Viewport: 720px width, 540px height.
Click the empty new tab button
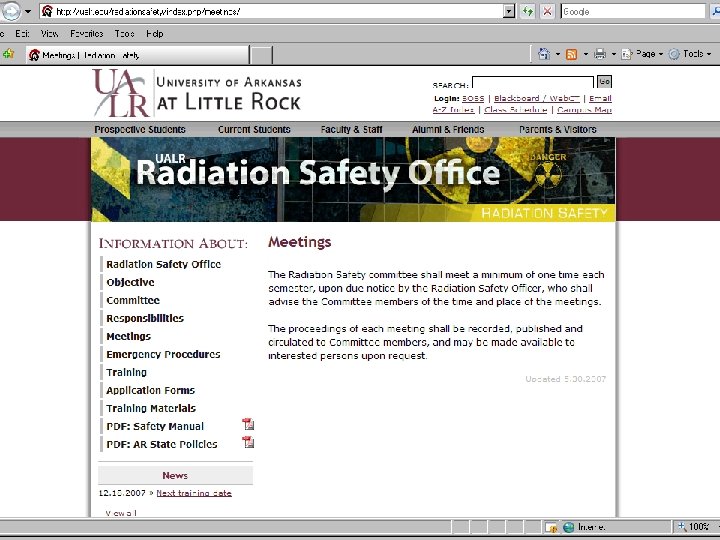pyautogui.click(x=262, y=55)
